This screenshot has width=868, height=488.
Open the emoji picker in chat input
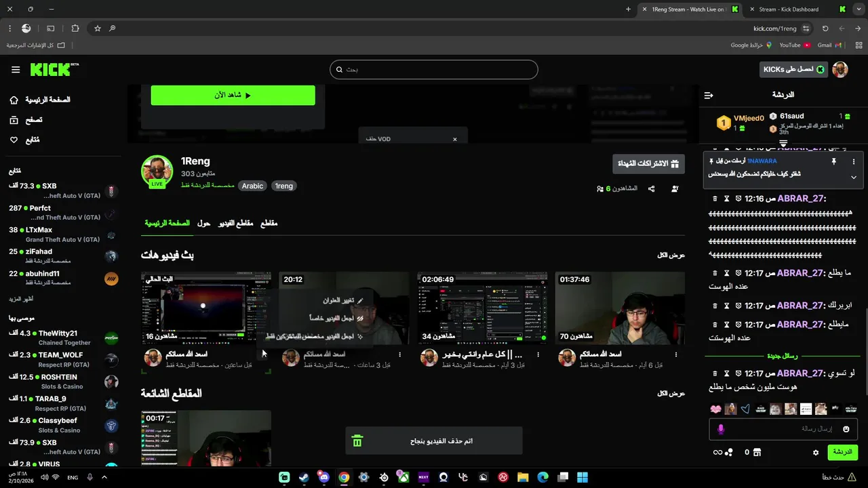click(x=846, y=429)
